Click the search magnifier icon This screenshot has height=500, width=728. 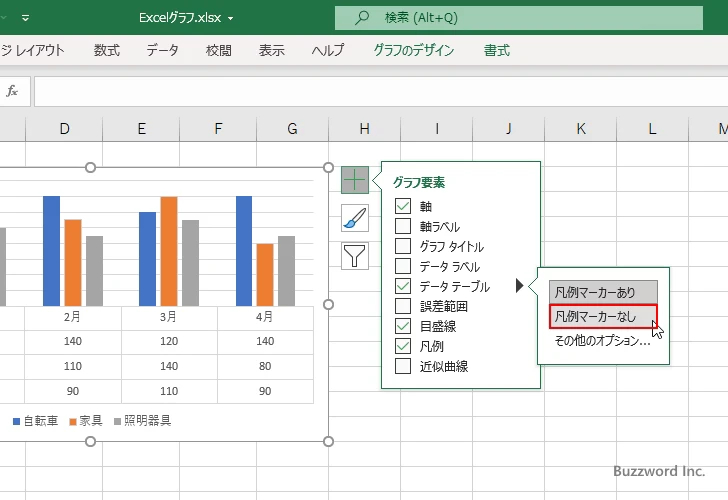[362, 18]
